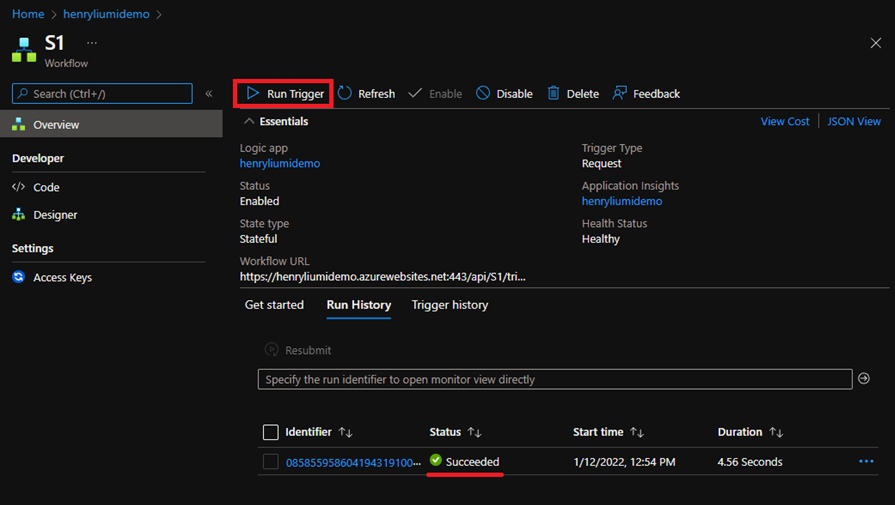Click the henryliumidemo breadcrumb link

(106, 14)
